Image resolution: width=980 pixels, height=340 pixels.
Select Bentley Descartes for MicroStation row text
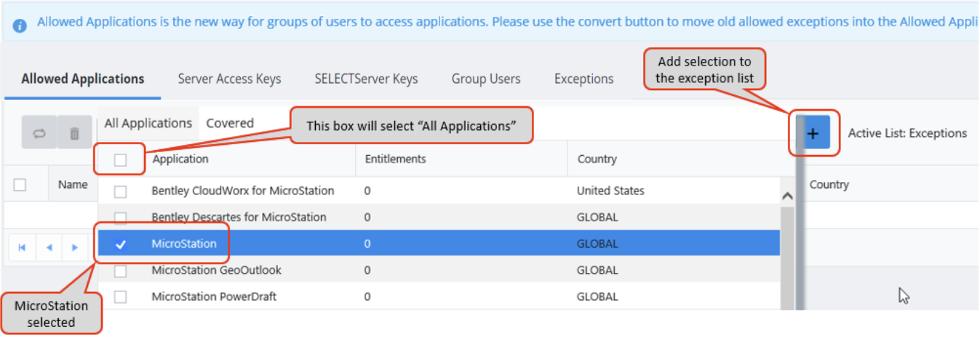239,217
